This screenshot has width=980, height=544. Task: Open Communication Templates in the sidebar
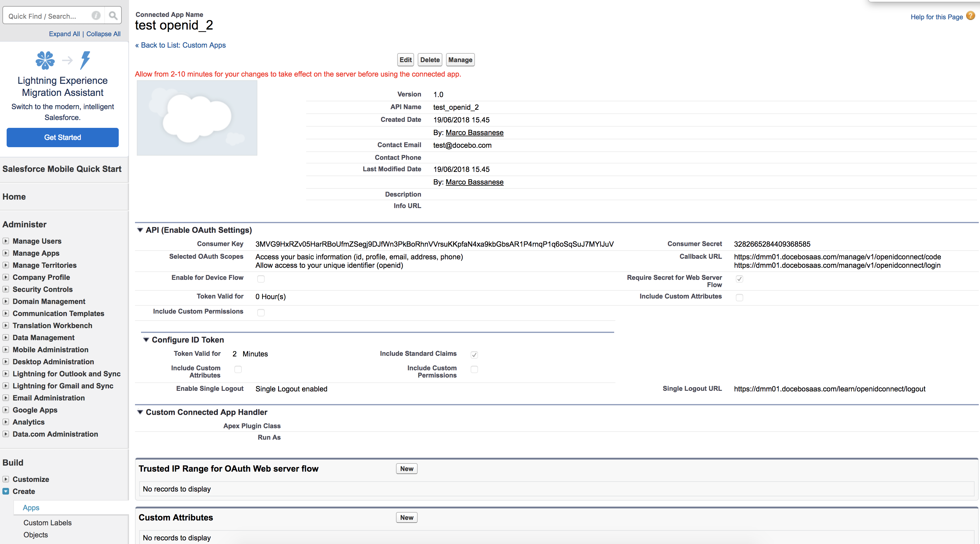point(58,313)
